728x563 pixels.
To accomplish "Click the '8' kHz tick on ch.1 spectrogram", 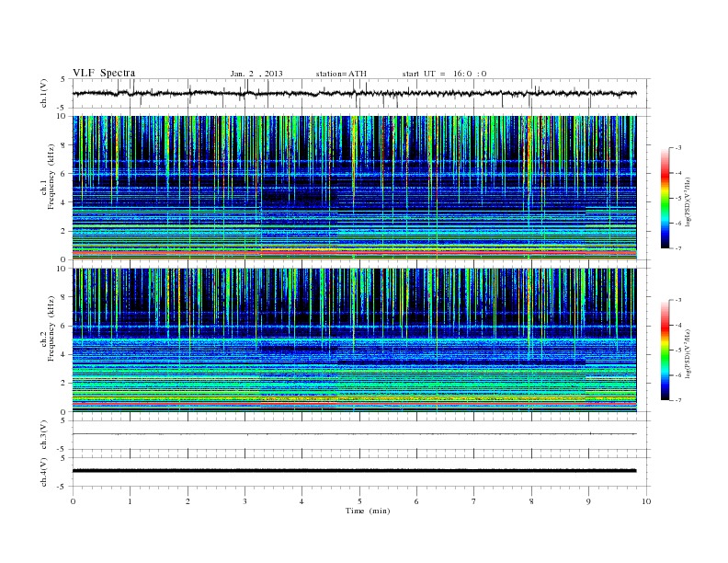I will 63,145.
